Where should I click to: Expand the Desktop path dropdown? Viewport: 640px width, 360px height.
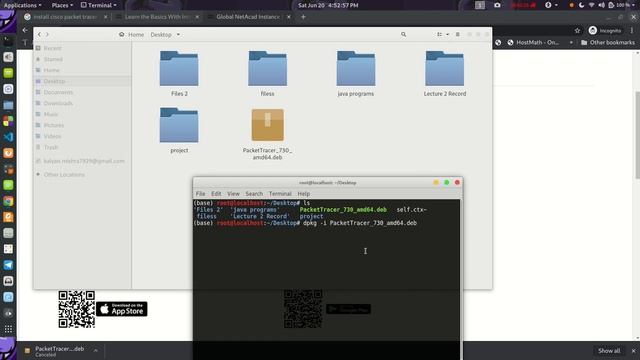178,35
